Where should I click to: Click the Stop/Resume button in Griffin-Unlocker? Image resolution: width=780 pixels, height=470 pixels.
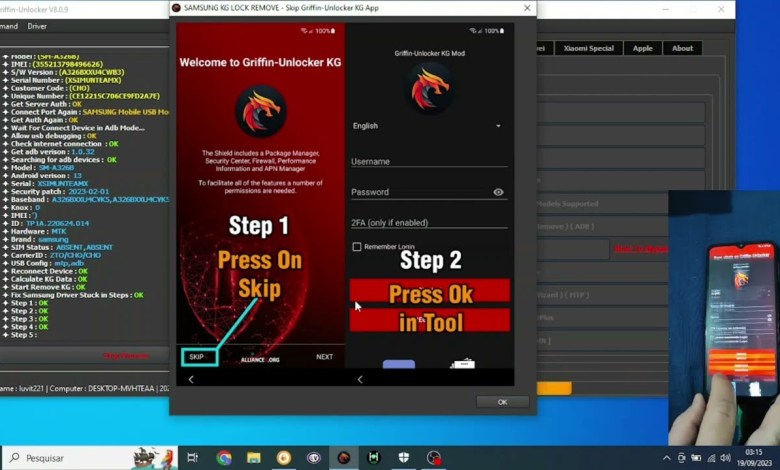(126, 356)
